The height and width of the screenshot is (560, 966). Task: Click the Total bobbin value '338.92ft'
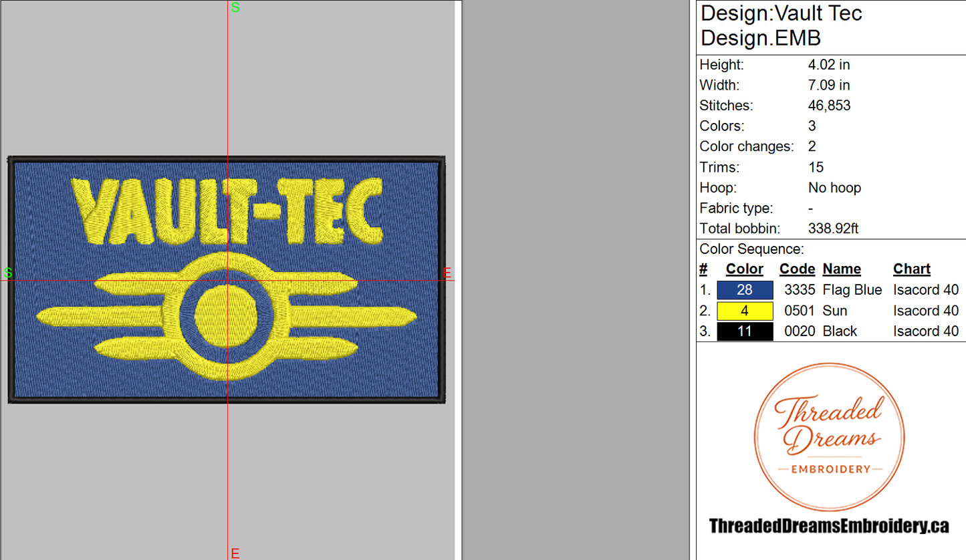833,229
